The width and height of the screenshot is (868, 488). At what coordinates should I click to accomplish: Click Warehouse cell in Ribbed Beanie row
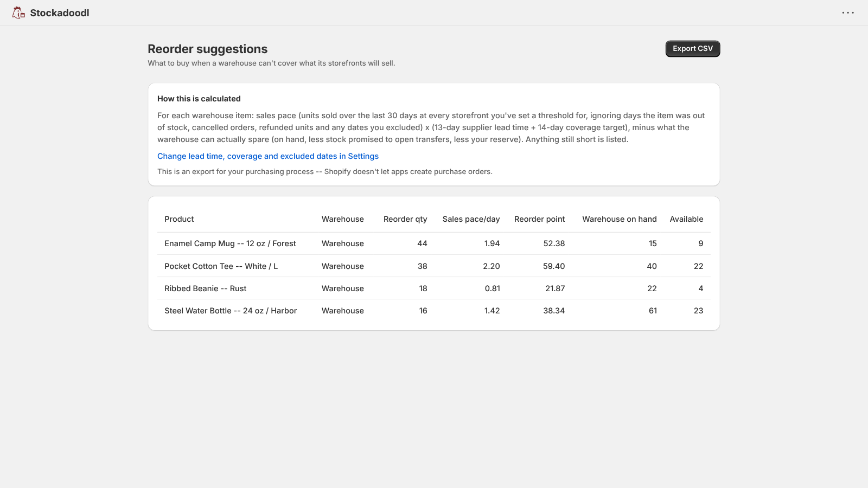tap(343, 288)
